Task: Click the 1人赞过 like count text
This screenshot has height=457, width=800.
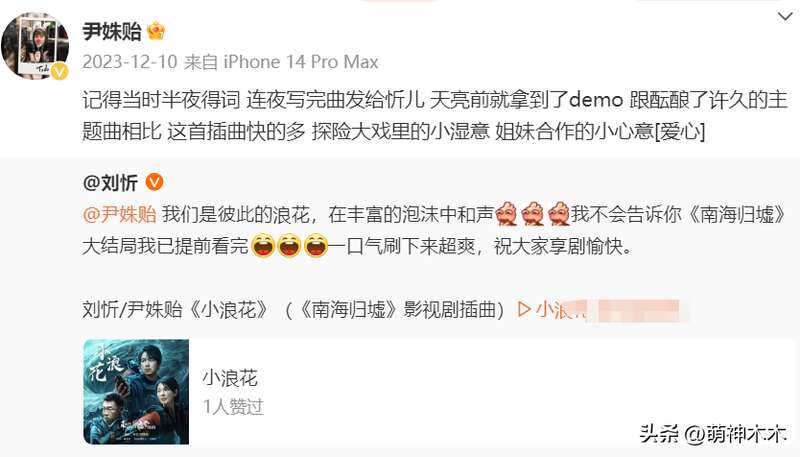Action: 233,407
